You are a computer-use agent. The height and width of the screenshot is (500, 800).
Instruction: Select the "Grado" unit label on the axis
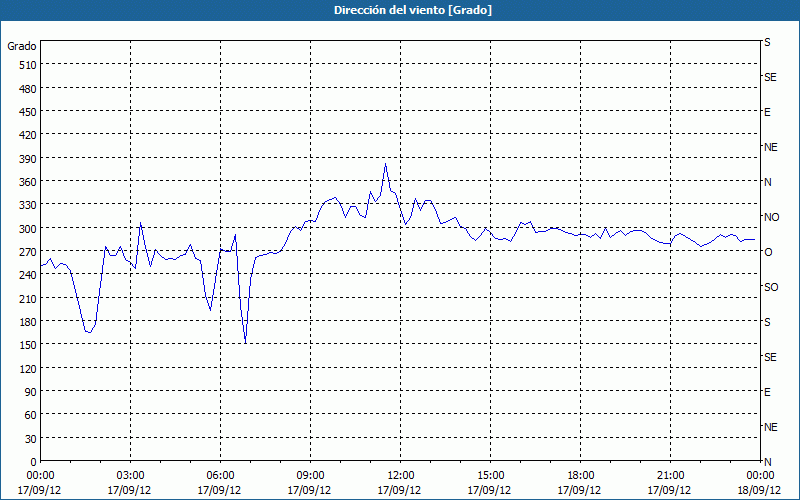tap(22, 46)
